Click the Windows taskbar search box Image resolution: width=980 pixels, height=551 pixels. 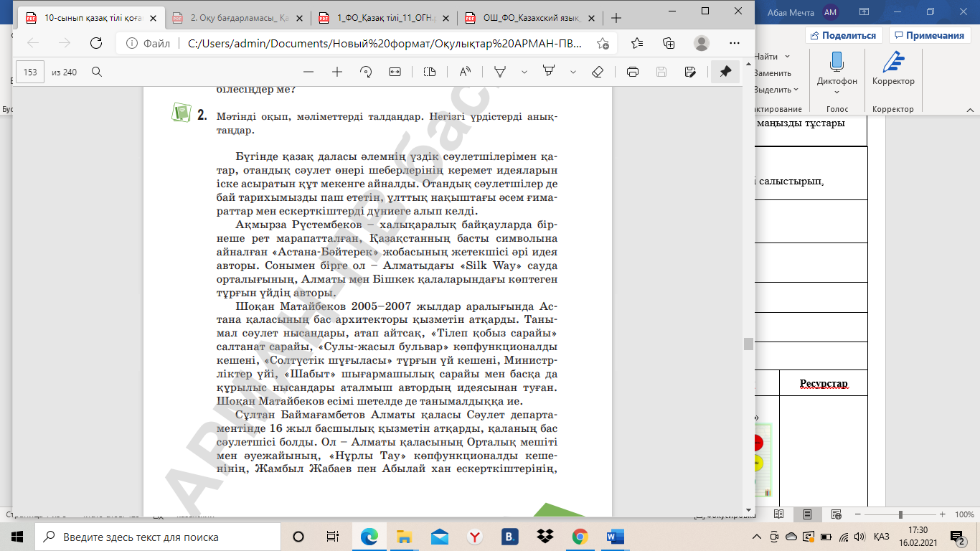(x=158, y=537)
